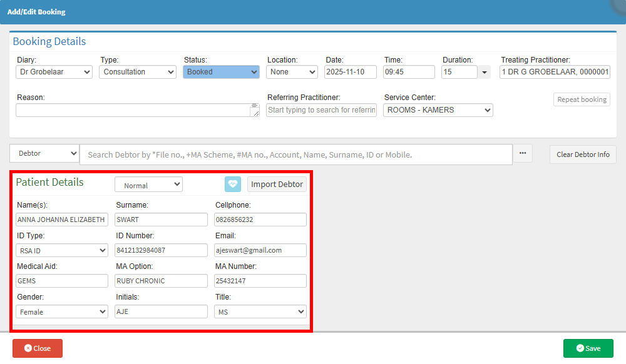This screenshot has height=364, width=626.
Task: Expand the Diary dropdown showing Dr Grobelaar
Action: pyautogui.click(x=54, y=72)
